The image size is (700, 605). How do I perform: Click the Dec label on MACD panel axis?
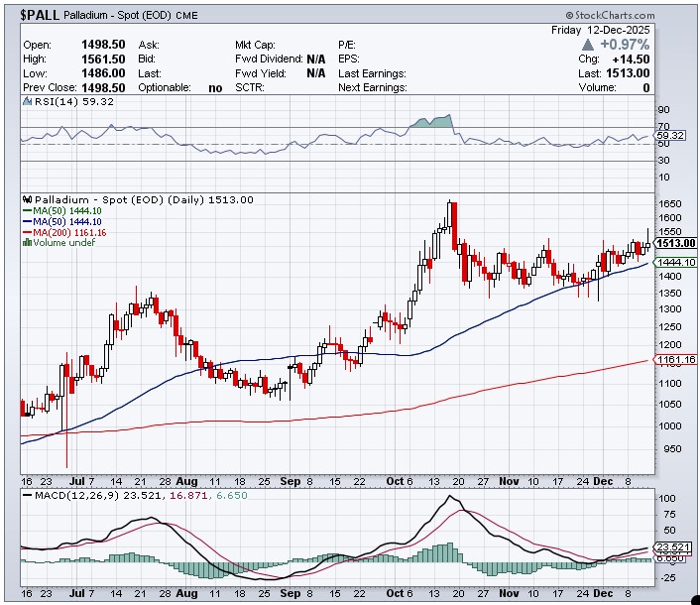tap(602, 592)
